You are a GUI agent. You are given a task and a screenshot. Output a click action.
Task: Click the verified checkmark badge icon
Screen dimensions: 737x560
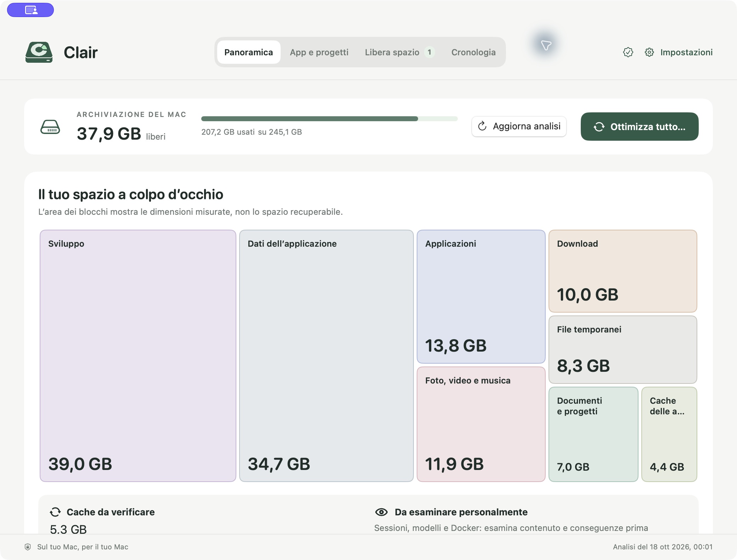pyautogui.click(x=628, y=52)
